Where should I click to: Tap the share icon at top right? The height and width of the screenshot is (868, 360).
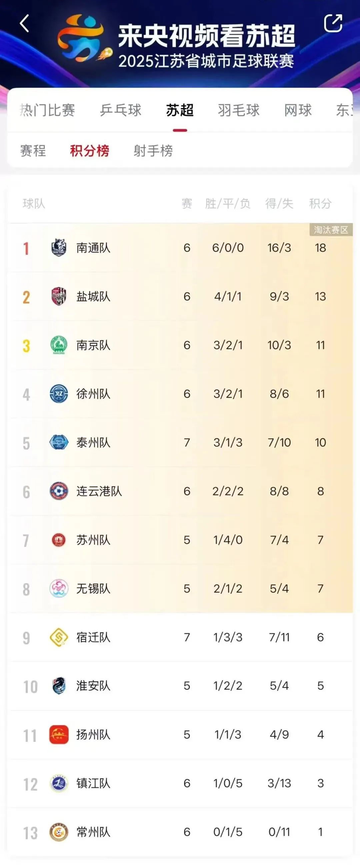tap(333, 23)
